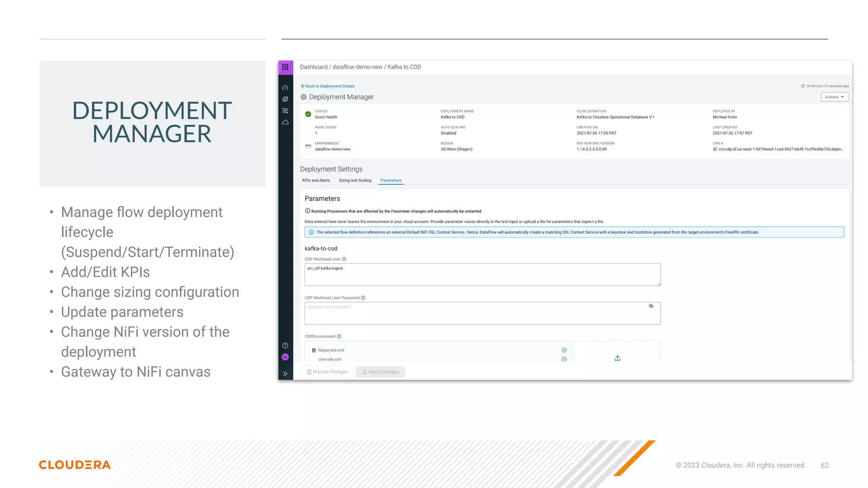Click the file upload arrow icon
Screen dimensions: 868x488
click(x=618, y=358)
